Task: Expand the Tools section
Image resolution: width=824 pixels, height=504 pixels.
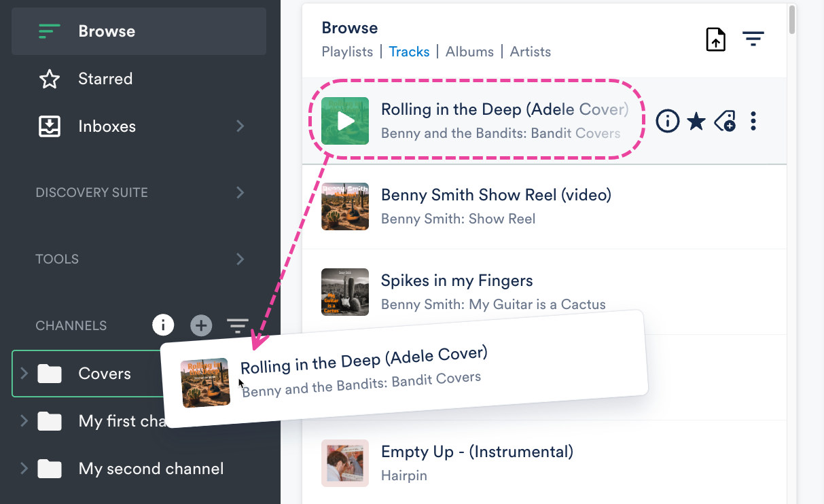Action: [240, 259]
